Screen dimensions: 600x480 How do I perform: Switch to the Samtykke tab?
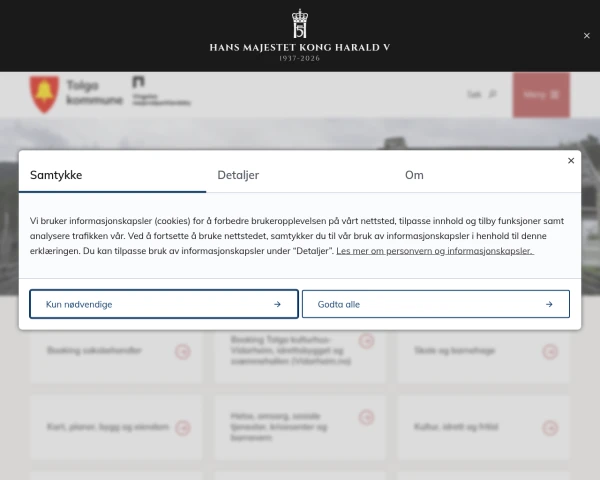tap(112, 175)
